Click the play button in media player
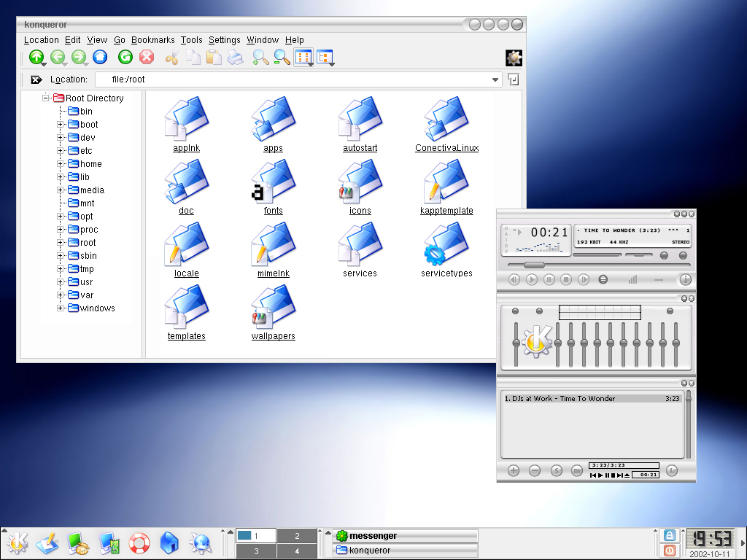Image resolution: width=747 pixels, height=560 pixels. click(x=532, y=279)
